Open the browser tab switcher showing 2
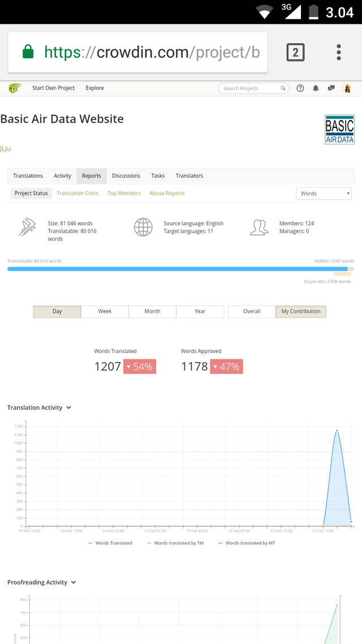Image resolution: width=362 pixels, height=644 pixels. 295,53
